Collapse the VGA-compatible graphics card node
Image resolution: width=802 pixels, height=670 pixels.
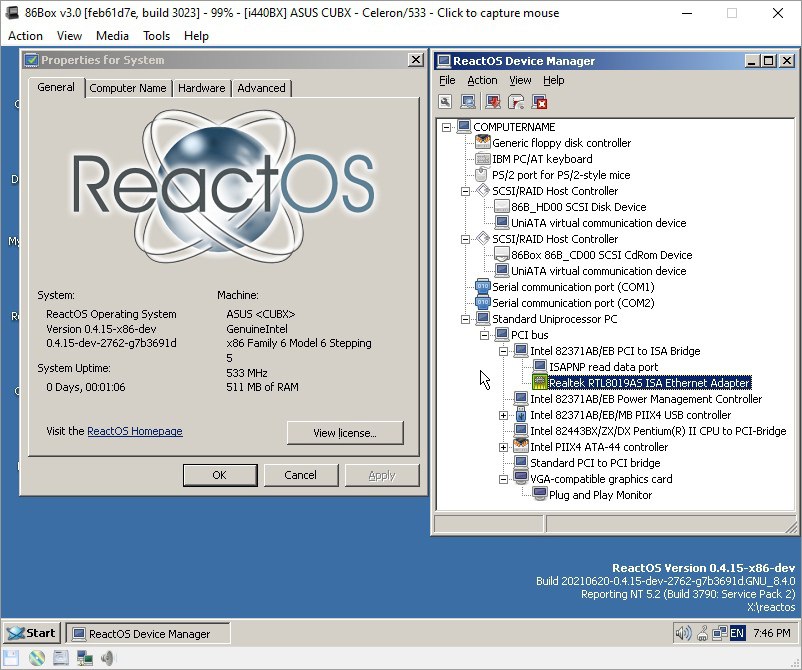pos(503,479)
